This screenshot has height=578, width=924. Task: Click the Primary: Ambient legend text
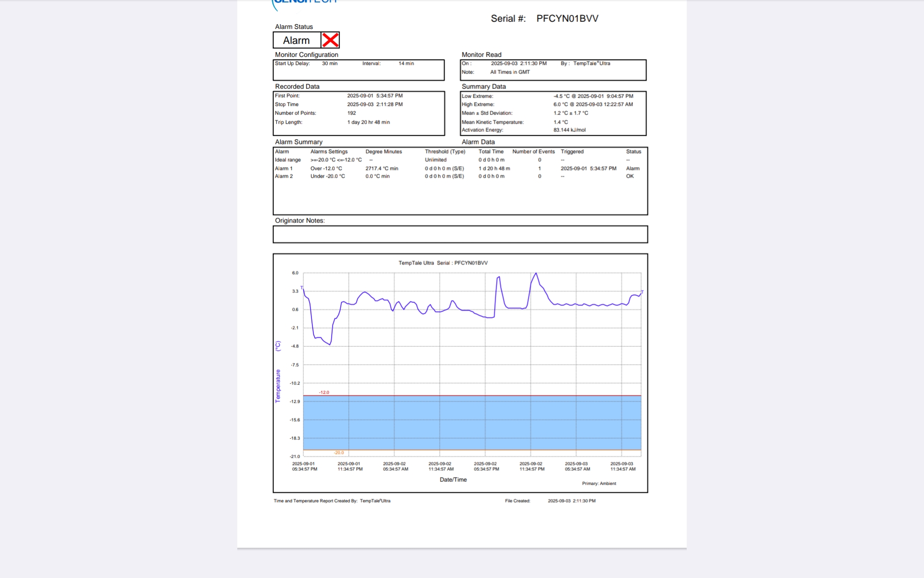(x=599, y=484)
